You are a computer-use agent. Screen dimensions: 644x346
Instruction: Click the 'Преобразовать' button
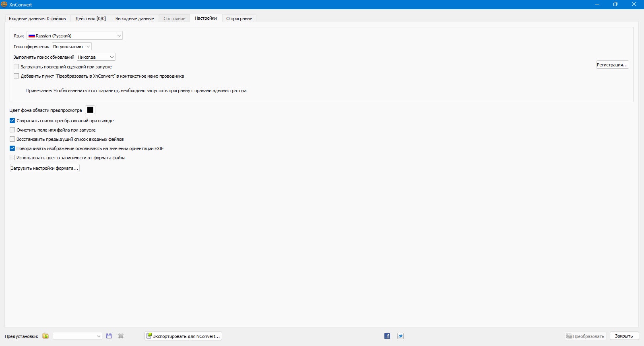[586, 336]
